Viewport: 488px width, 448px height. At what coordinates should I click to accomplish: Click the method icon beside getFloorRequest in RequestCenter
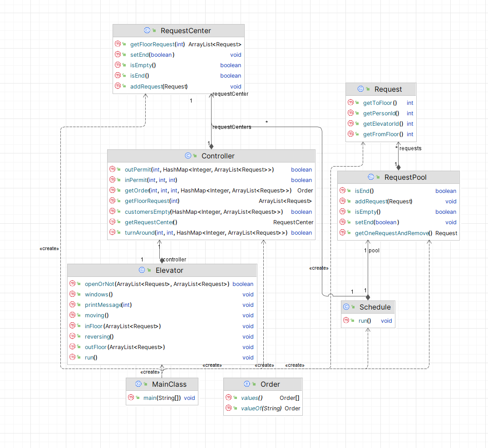coord(118,44)
